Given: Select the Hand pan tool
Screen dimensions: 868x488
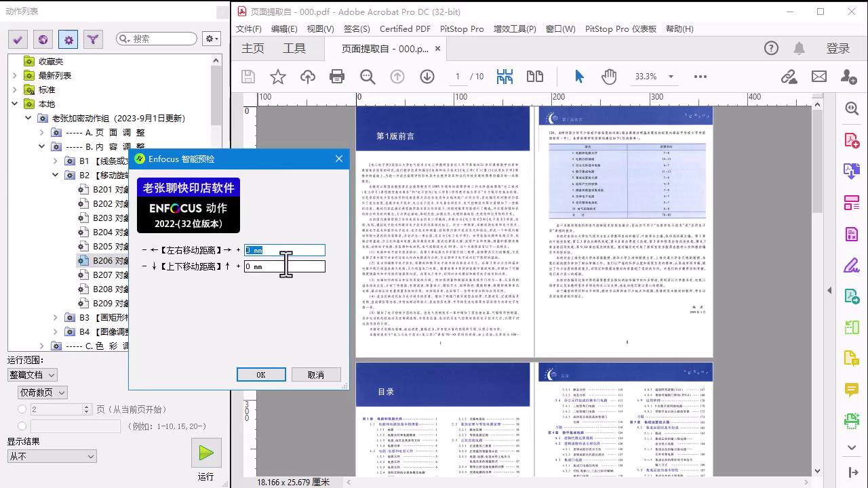Looking at the screenshot, I should (609, 77).
